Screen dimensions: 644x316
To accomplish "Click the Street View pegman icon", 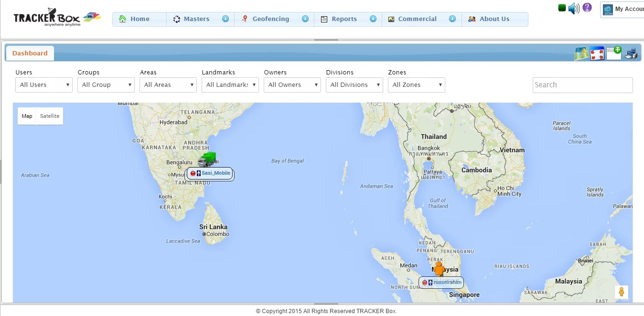I will click(621, 292).
